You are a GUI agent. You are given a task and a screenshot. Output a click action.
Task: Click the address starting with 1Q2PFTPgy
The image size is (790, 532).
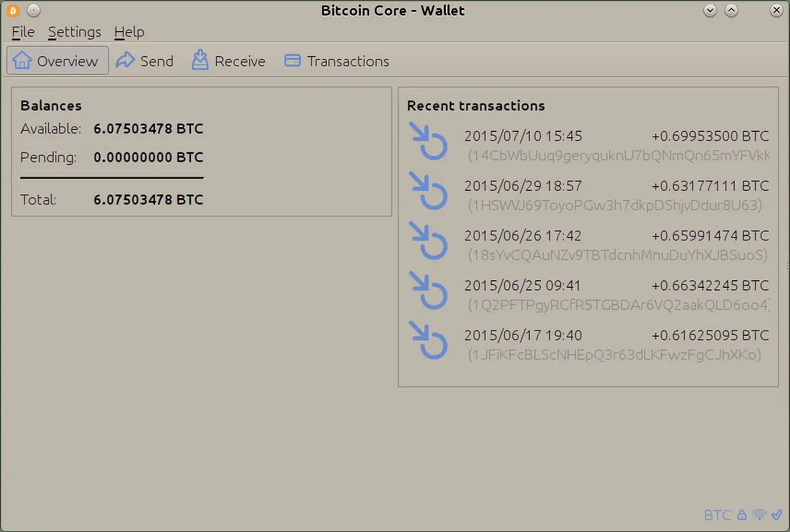click(x=618, y=305)
